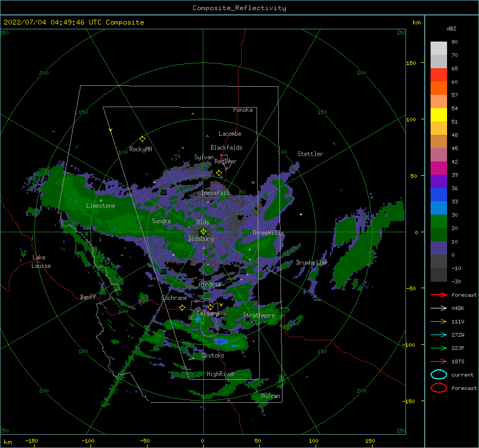The height and width of the screenshot is (448, 479).
Task: Click the Strathmore city label
Action: coord(259,315)
